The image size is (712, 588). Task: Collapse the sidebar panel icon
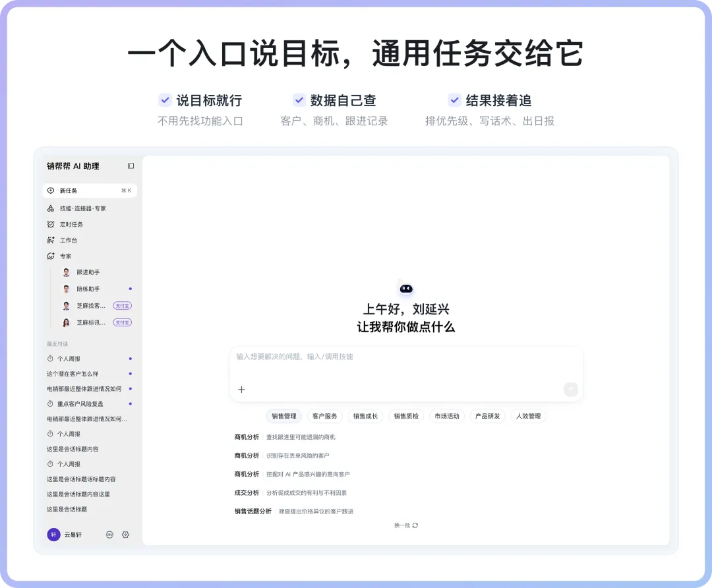pos(131,165)
